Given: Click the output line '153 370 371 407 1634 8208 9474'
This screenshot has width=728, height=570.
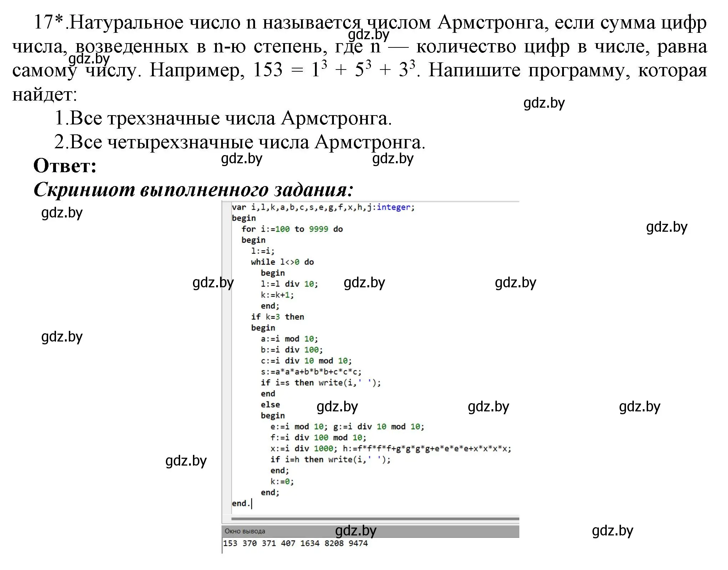Looking at the screenshot, I should pyautogui.click(x=295, y=543).
